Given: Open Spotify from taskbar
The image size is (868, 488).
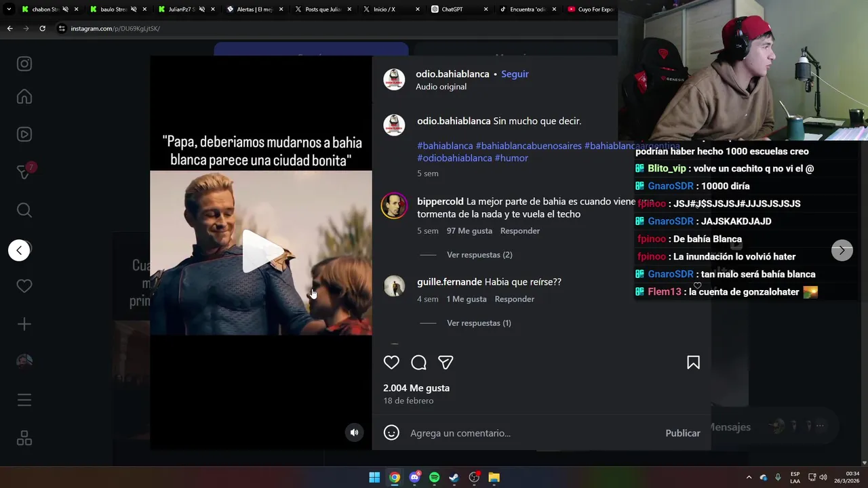Looking at the screenshot, I should tap(434, 477).
